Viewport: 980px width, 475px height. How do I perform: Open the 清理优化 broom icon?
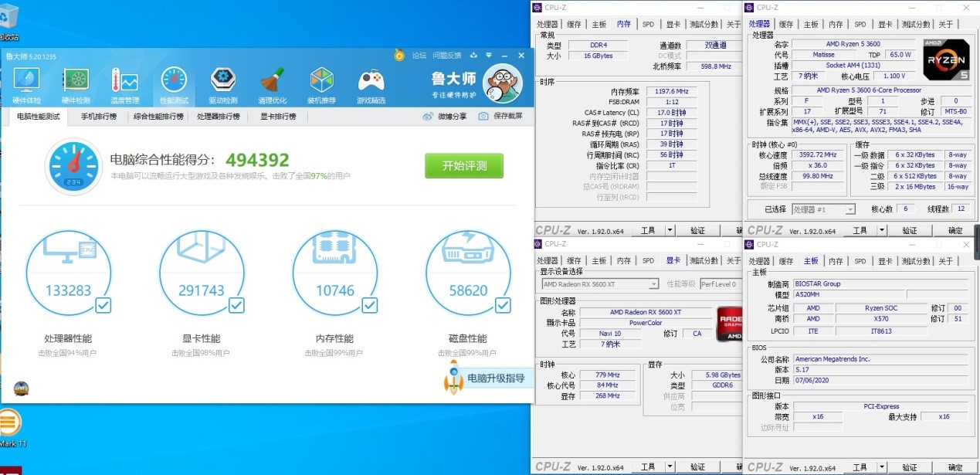tap(272, 80)
